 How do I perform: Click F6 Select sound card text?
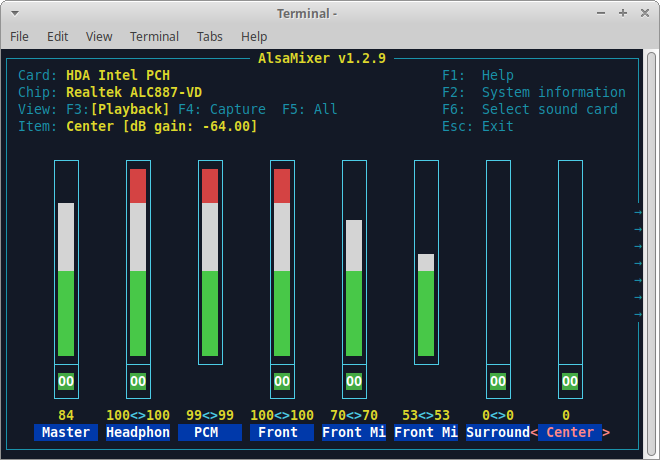click(530, 109)
